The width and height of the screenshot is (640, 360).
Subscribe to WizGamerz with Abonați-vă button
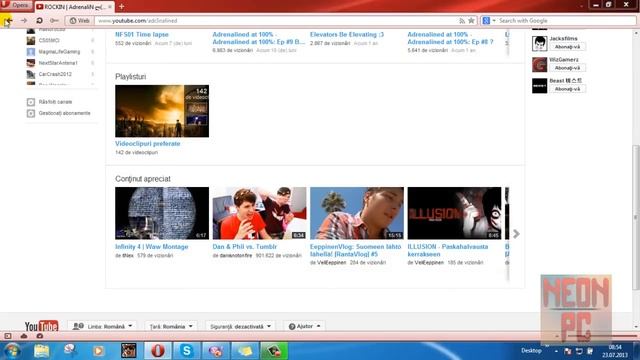pos(567,68)
